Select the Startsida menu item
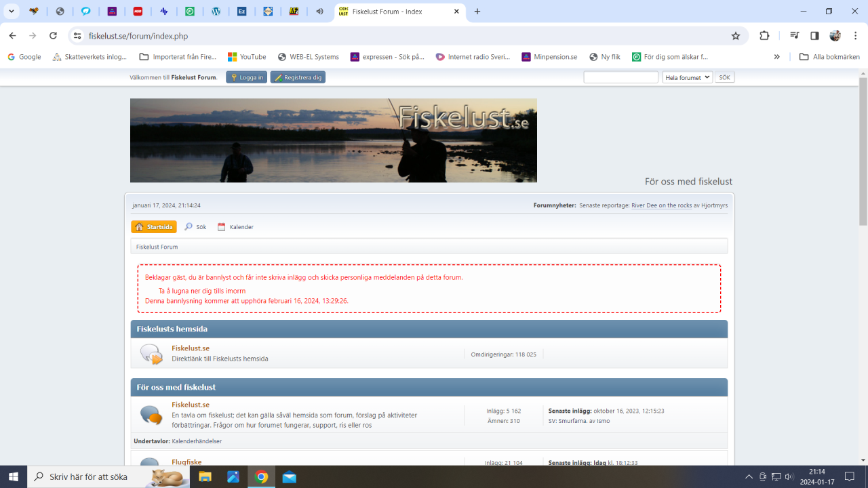 (154, 227)
